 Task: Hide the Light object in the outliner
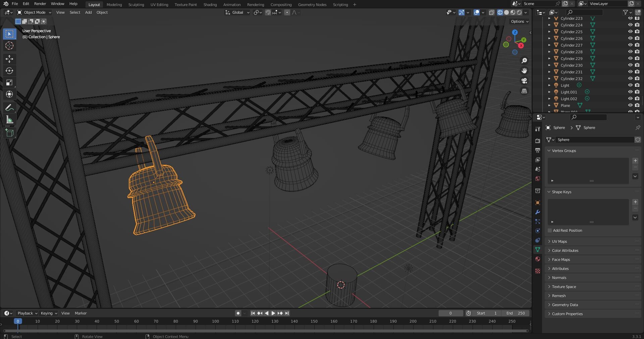[631, 85]
